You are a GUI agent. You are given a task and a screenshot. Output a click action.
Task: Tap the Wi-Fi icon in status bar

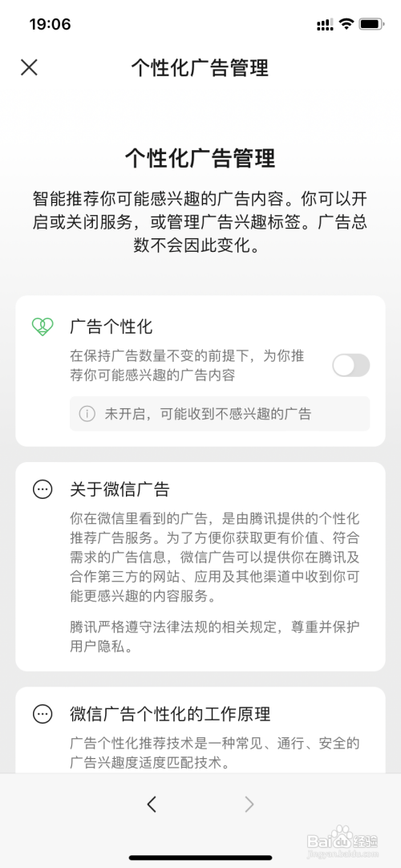346,24
